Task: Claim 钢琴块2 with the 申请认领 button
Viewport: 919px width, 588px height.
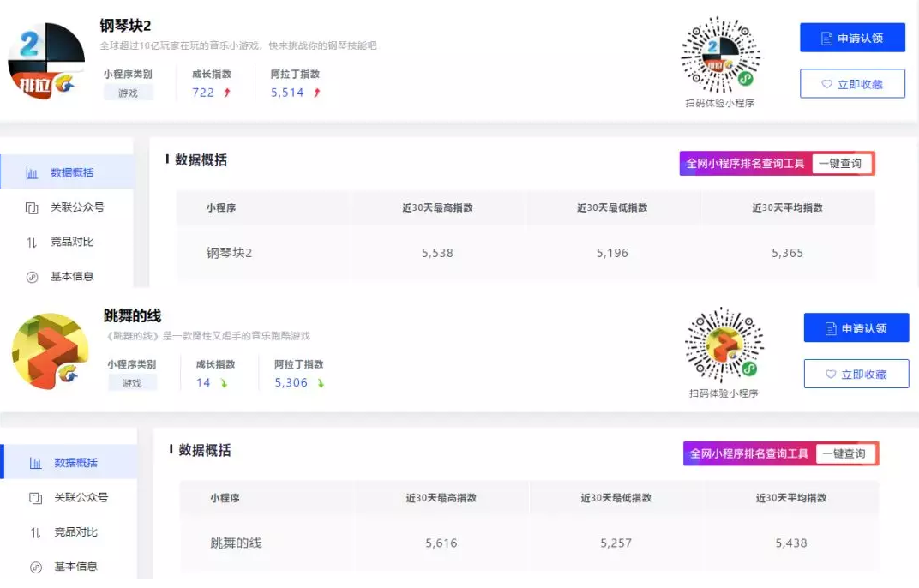Action: [x=853, y=38]
